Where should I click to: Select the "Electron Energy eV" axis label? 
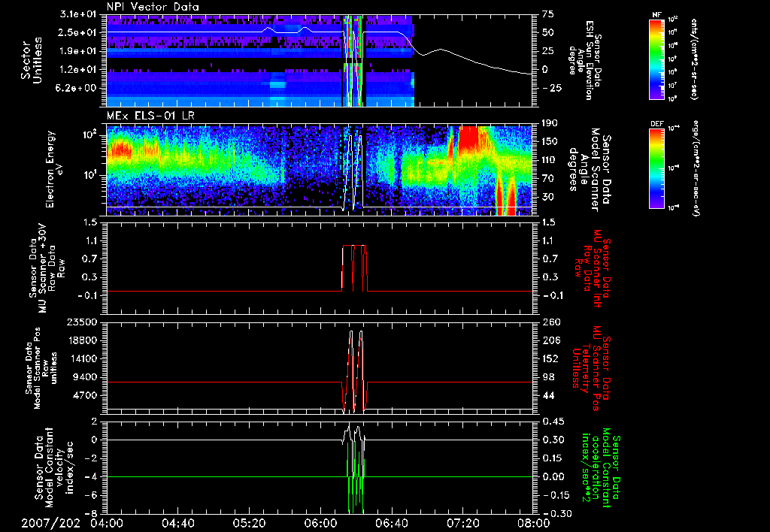pyautogui.click(x=55, y=169)
